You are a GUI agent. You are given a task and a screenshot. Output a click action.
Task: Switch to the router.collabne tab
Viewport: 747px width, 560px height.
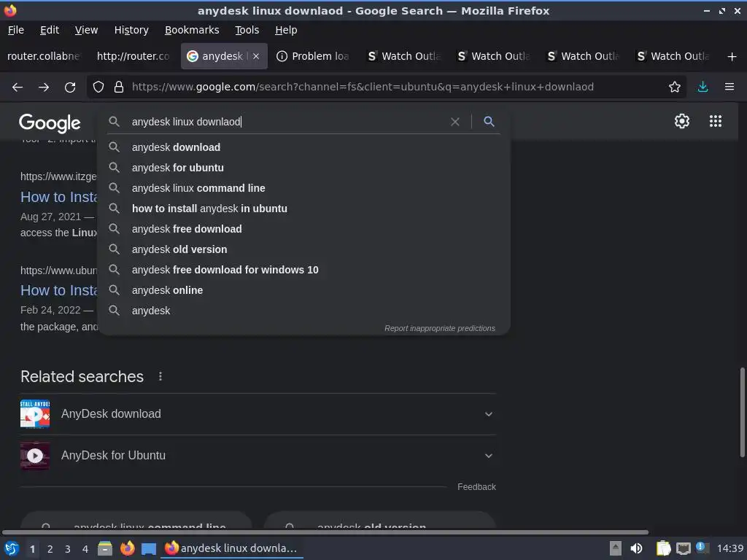pyautogui.click(x=44, y=56)
